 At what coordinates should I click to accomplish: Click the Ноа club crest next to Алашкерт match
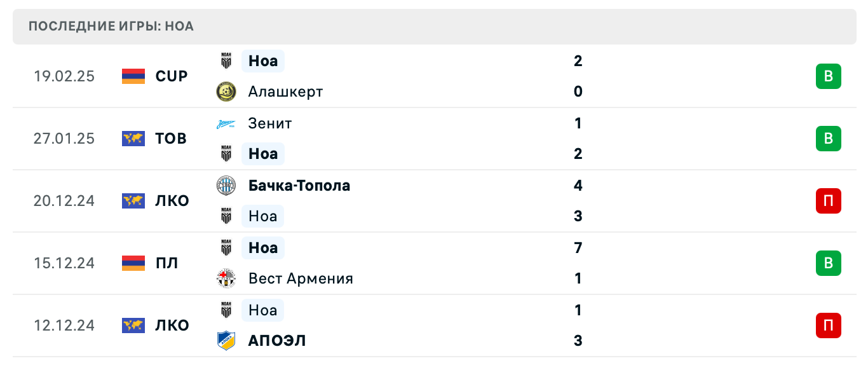click(227, 60)
